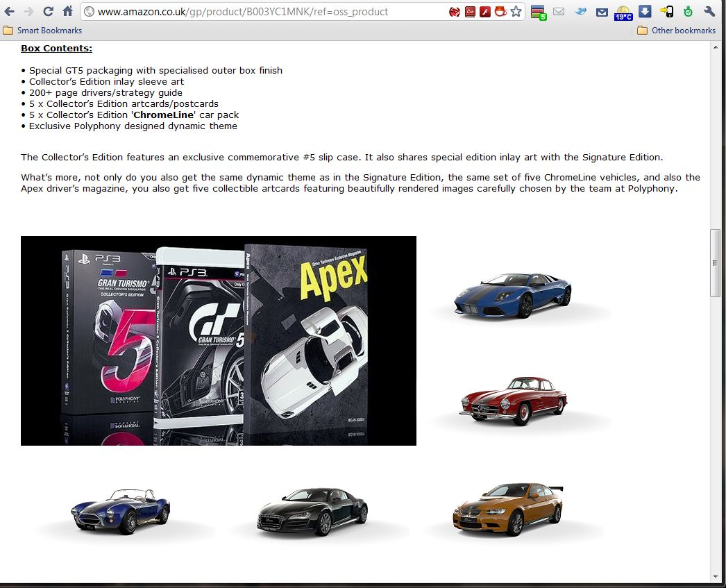The image size is (726, 588).
Task: Click the forward navigation arrow
Action: point(28,11)
